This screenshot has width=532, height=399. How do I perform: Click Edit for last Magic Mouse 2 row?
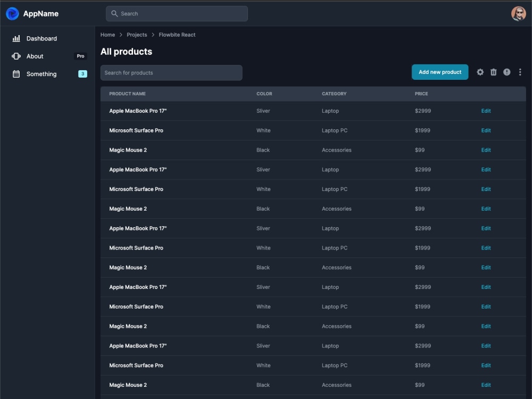486,385
